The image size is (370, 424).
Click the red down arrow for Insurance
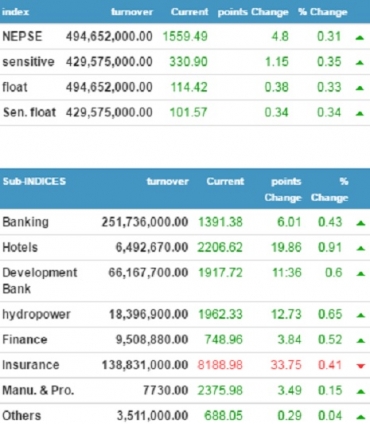click(361, 366)
